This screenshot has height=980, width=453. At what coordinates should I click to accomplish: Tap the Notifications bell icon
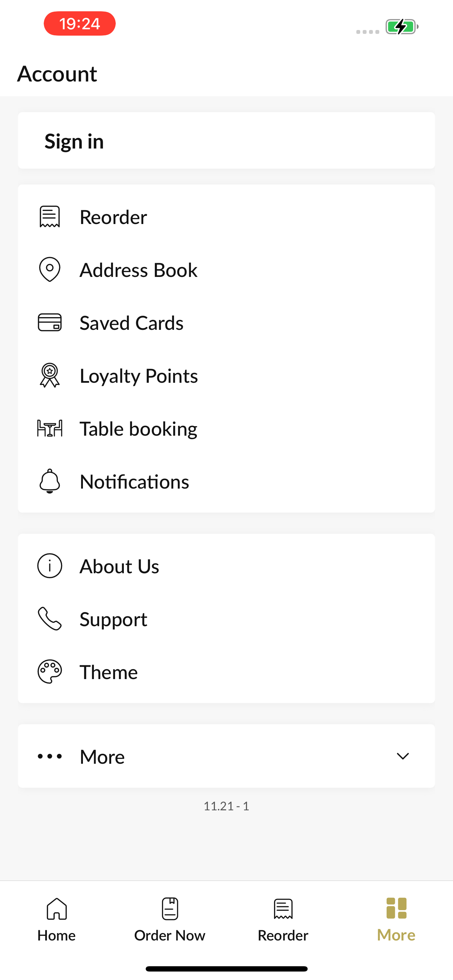[x=50, y=481]
